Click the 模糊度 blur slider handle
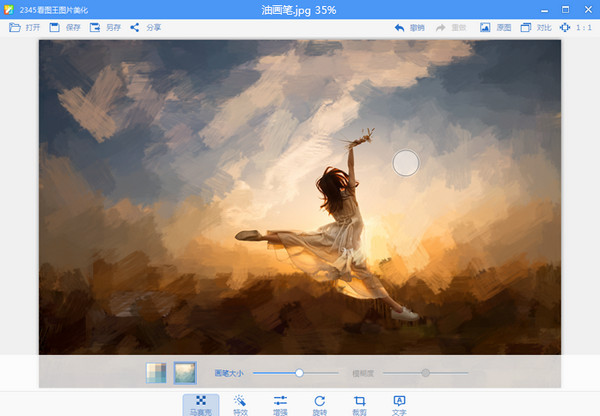The image size is (600, 416). 425,373
